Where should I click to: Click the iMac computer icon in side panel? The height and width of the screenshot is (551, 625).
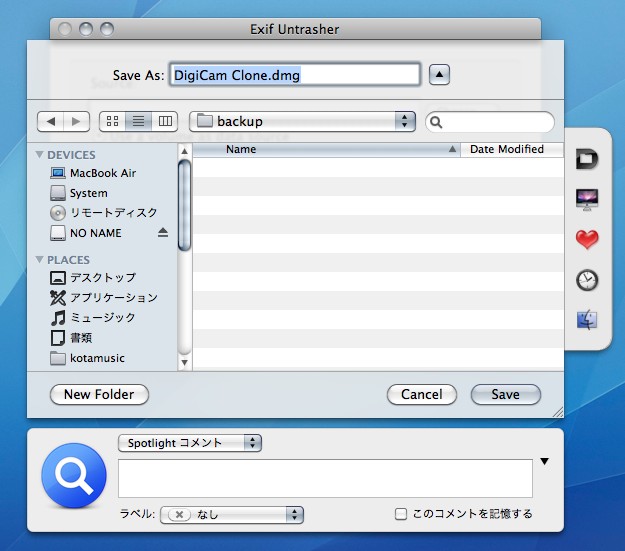tap(587, 199)
